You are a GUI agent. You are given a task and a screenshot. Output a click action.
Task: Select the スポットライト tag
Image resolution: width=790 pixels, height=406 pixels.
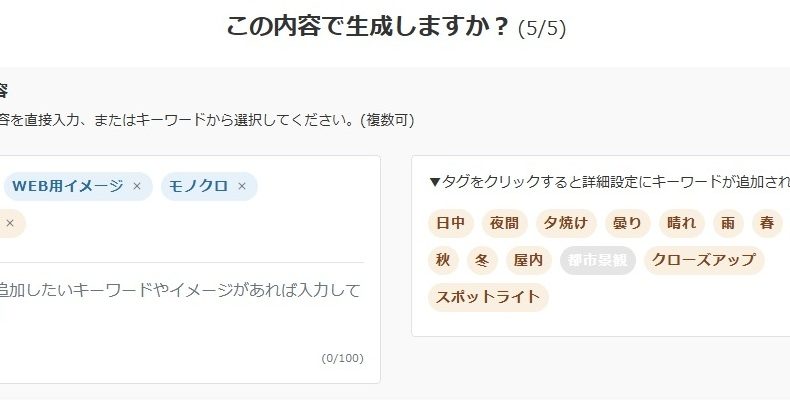488,297
